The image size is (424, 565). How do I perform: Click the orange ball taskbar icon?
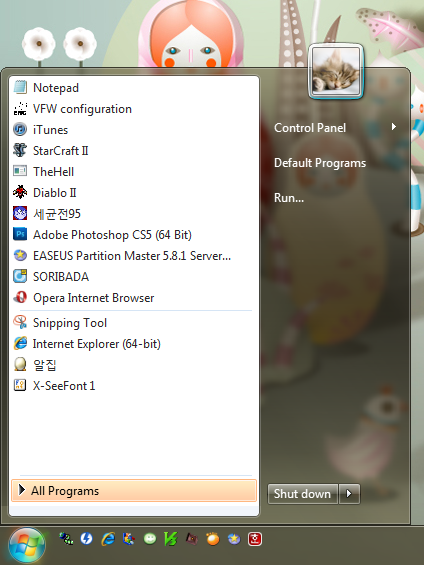pyautogui.click(x=213, y=539)
